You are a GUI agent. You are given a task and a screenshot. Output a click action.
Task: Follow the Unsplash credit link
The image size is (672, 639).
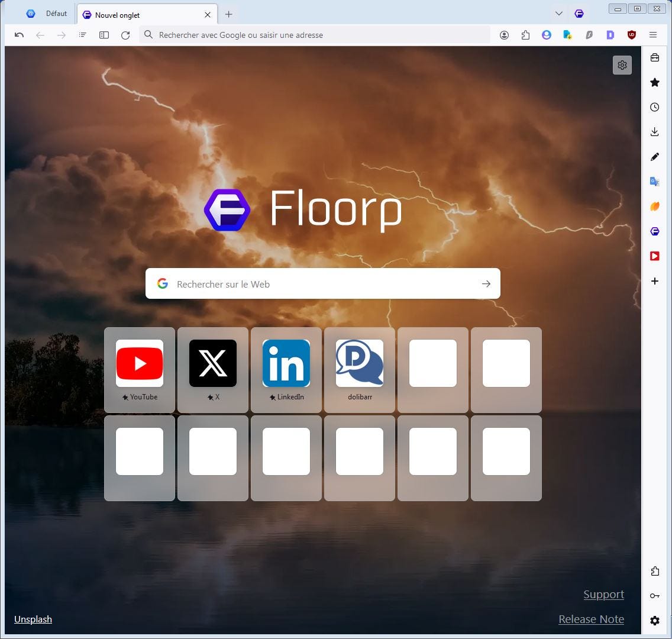click(33, 619)
